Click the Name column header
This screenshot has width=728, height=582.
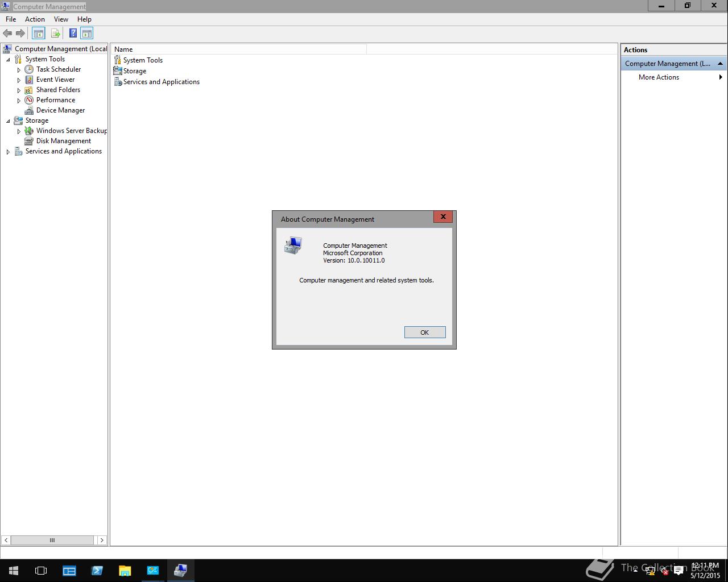239,49
